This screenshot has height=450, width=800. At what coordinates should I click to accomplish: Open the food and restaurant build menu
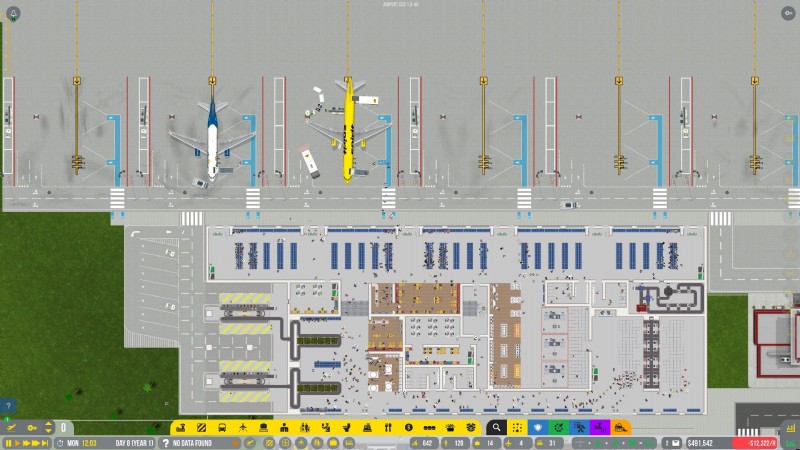point(388,427)
